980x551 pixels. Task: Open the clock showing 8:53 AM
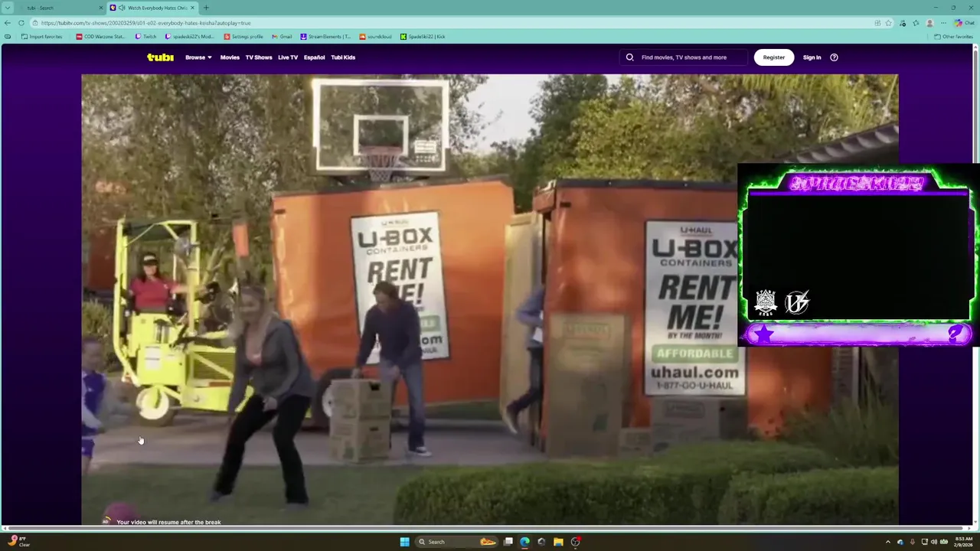[x=963, y=542]
